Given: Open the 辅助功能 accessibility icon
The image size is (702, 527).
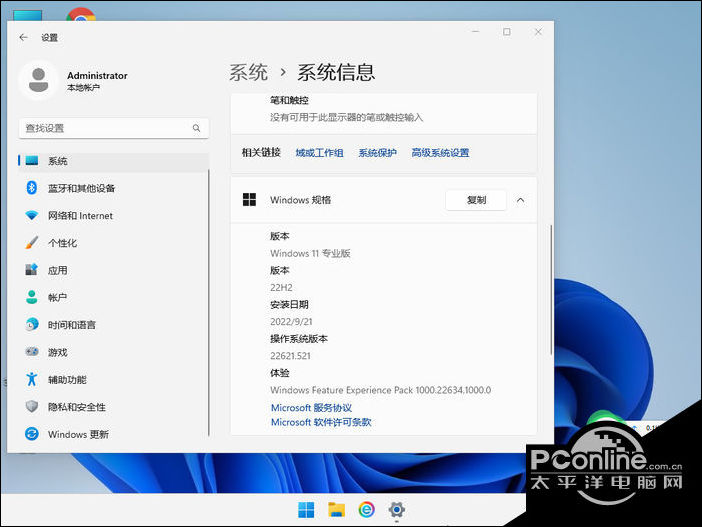Looking at the screenshot, I should pyautogui.click(x=31, y=379).
